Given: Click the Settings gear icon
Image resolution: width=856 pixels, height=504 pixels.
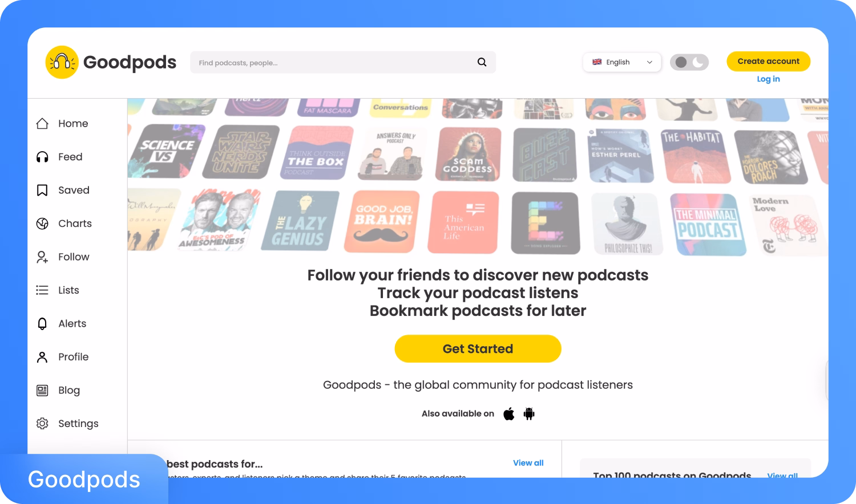Looking at the screenshot, I should (x=42, y=424).
